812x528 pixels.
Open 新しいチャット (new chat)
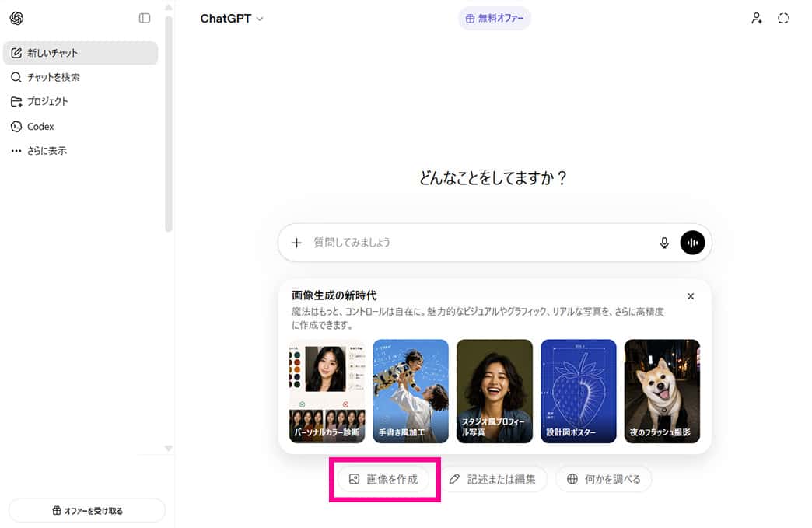pos(80,53)
